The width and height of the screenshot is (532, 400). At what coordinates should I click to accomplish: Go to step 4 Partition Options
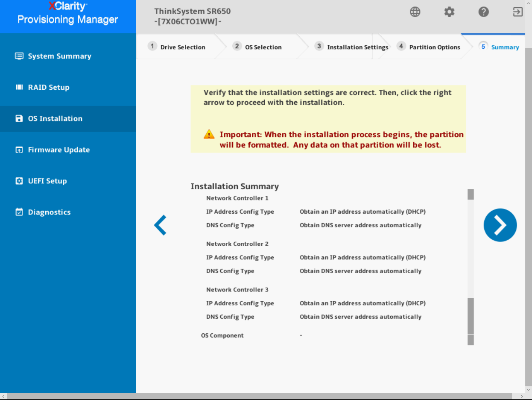pos(429,47)
